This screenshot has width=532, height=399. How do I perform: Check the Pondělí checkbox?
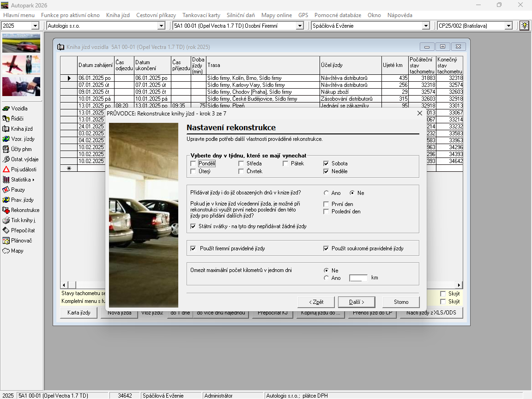pos(193,163)
